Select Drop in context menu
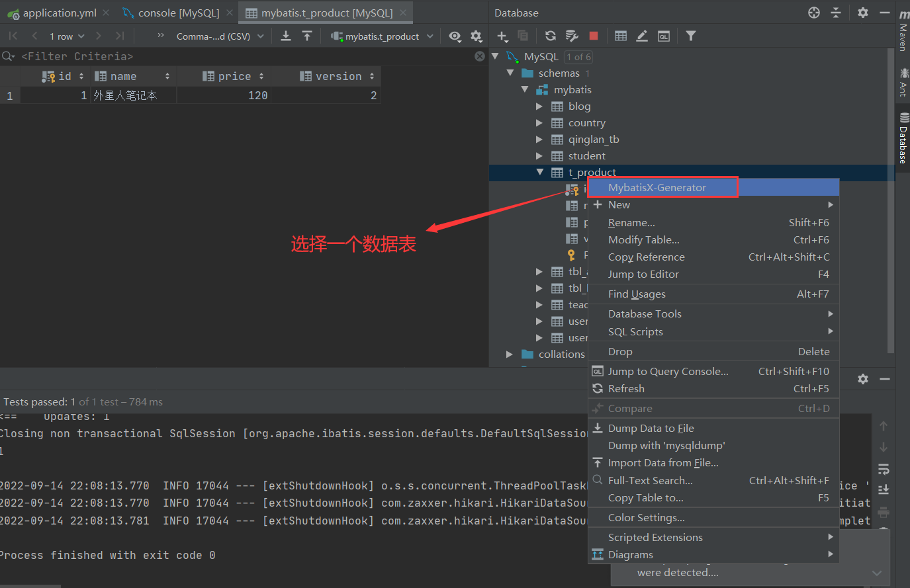 click(713, 352)
